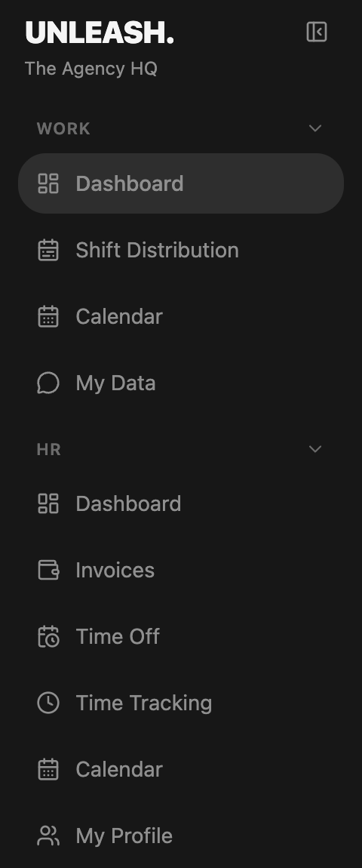
Task: Go to Calendar under HR
Action: click(x=181, y=769)
